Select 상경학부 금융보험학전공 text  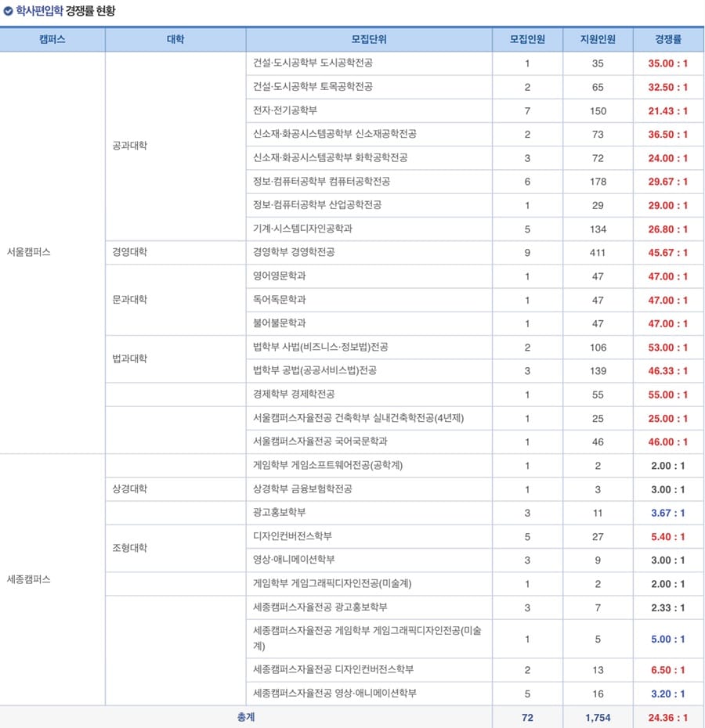tap(302, 488)
